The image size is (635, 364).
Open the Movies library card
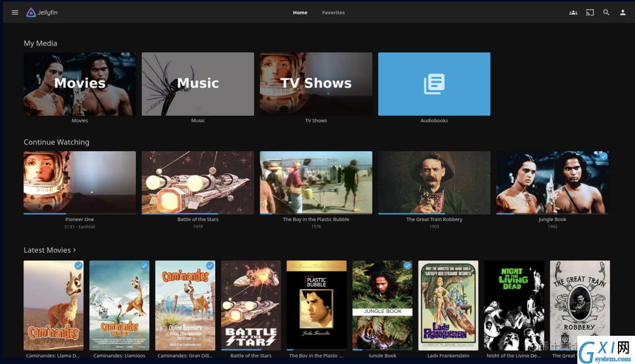pos(80,84)
